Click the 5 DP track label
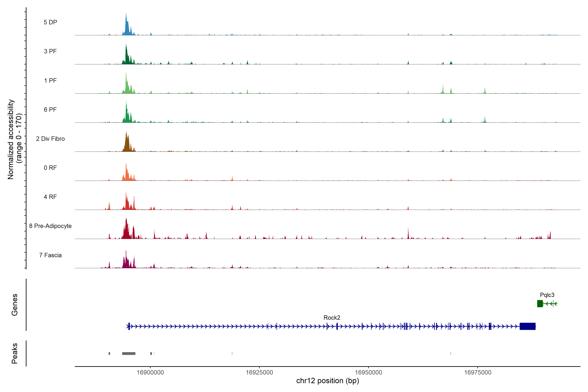The width and height of the screenshot is (588, 392). pos(50,22)
